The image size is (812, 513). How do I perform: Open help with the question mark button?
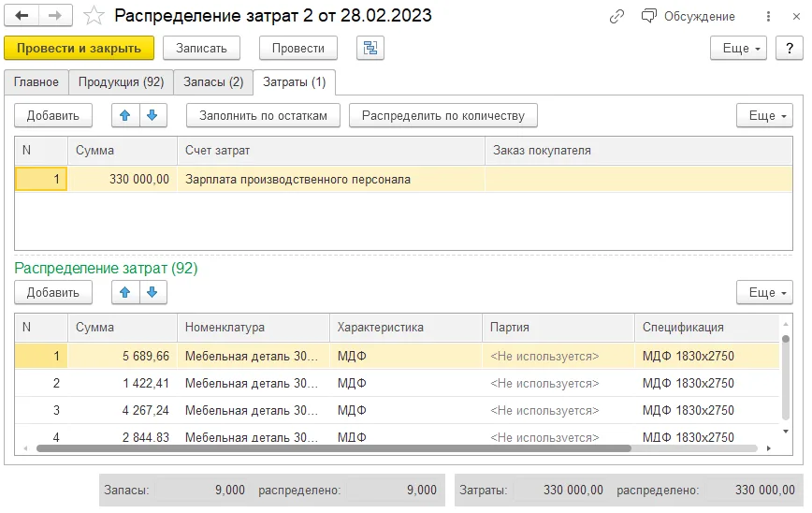(790, 48)
